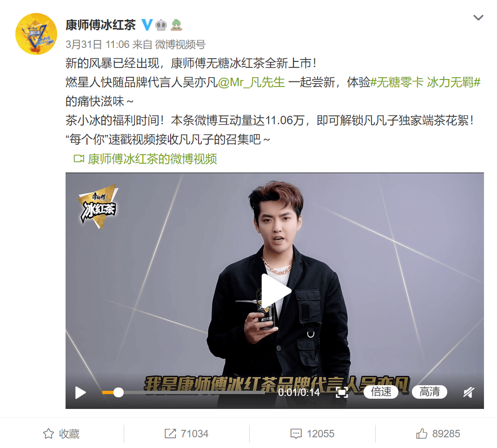Viewport: 497px width, 448px height.
Task: Toggle the video mute speaker icon
Action: click(x=469, y=392)
